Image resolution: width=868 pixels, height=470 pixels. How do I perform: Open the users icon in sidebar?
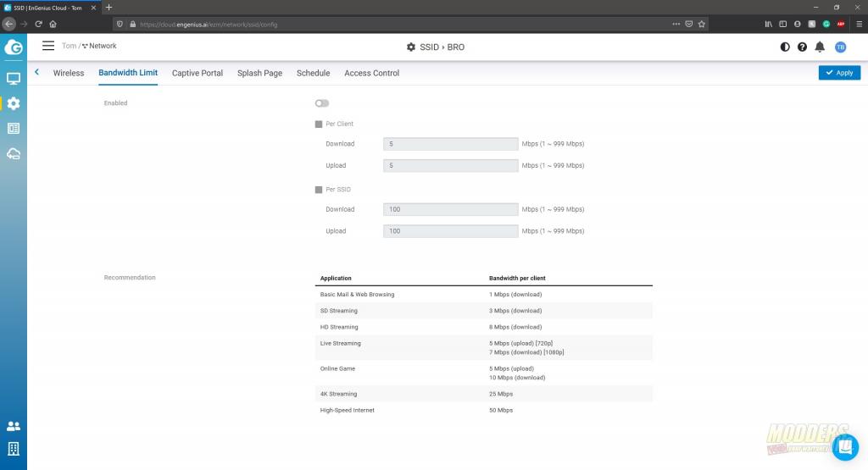point(13,426)
